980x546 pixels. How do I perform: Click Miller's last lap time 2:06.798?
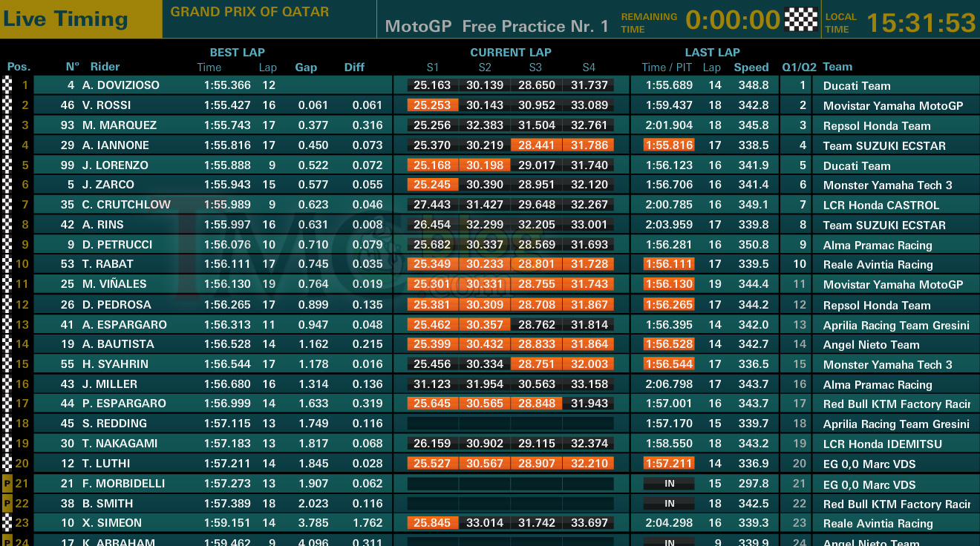pyautogui.click(x=669, y=384)
